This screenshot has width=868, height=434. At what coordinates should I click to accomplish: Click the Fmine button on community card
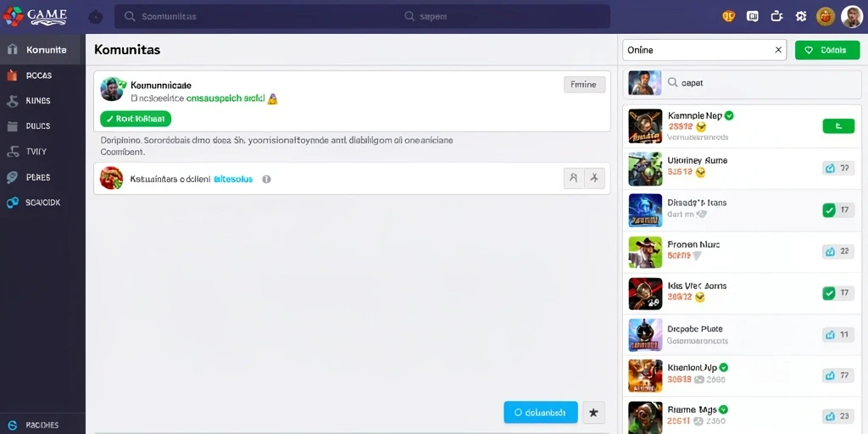584,85
